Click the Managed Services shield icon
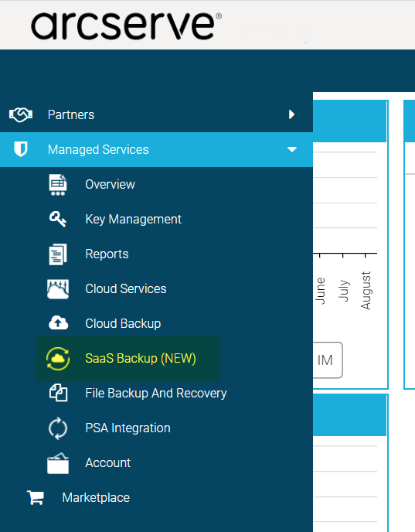The width and height of the screenshot is (415, 532). click(x=21, y=149)
